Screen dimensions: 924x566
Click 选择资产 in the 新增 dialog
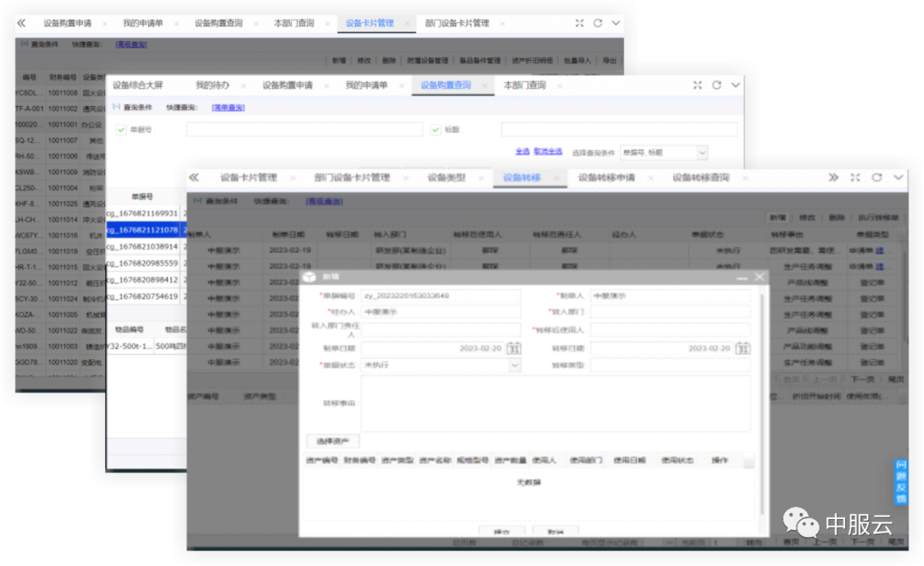pos(333,441)
